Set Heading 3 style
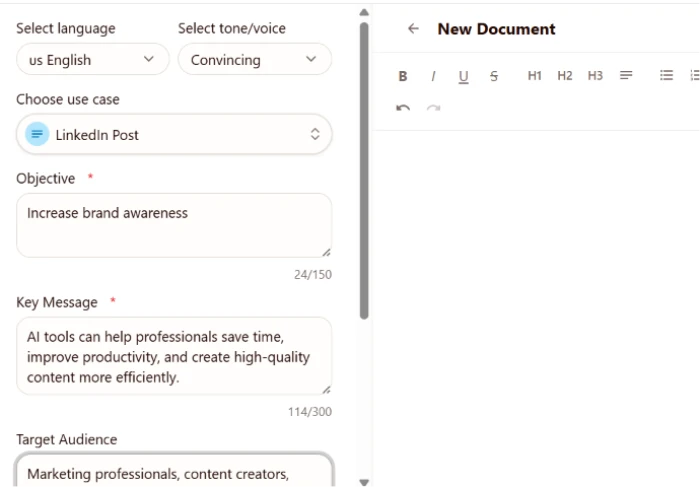Screen dimensions: 700x487 [x=595, y=75]
